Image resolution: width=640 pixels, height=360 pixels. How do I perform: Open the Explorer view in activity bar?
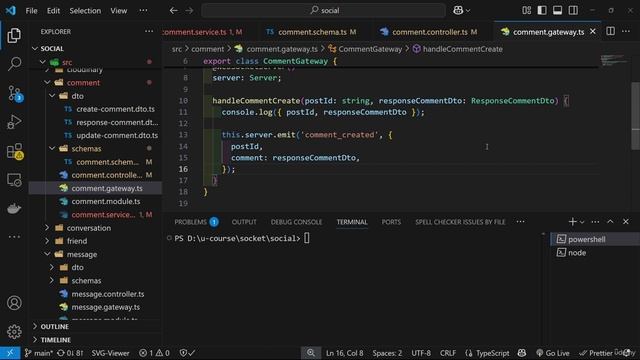pos(14,36)
